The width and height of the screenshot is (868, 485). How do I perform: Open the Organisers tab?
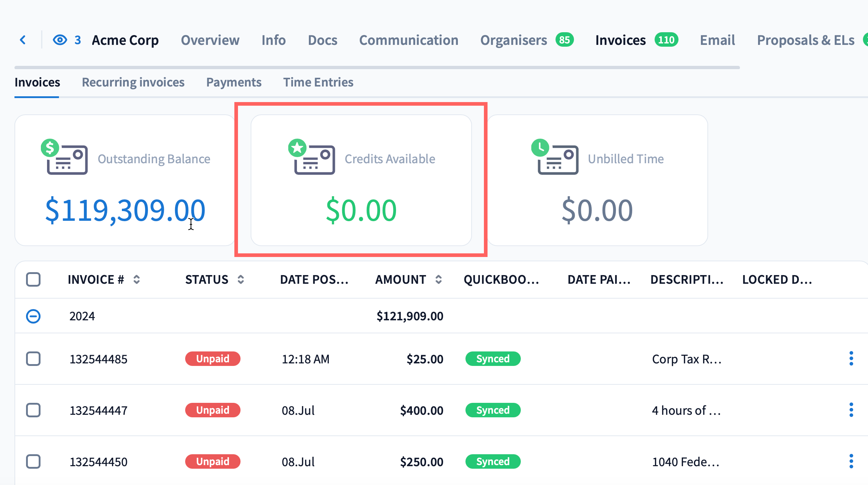coord(514,40)
